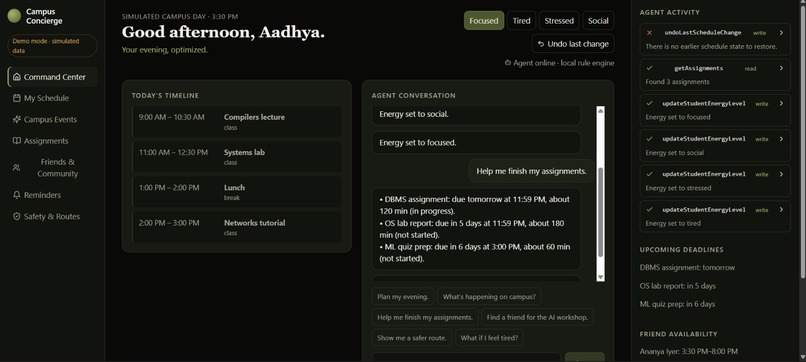Click the conversation scrollbar thumb

pos(600,212)
